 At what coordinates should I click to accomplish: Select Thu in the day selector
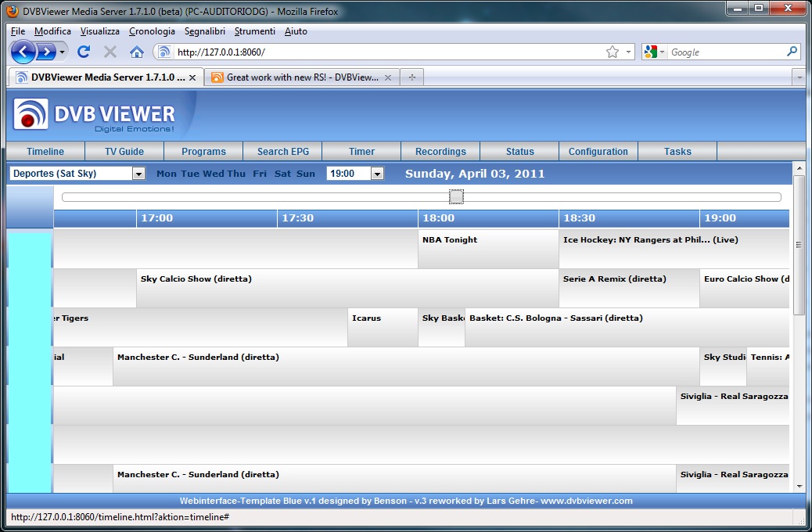236,174
